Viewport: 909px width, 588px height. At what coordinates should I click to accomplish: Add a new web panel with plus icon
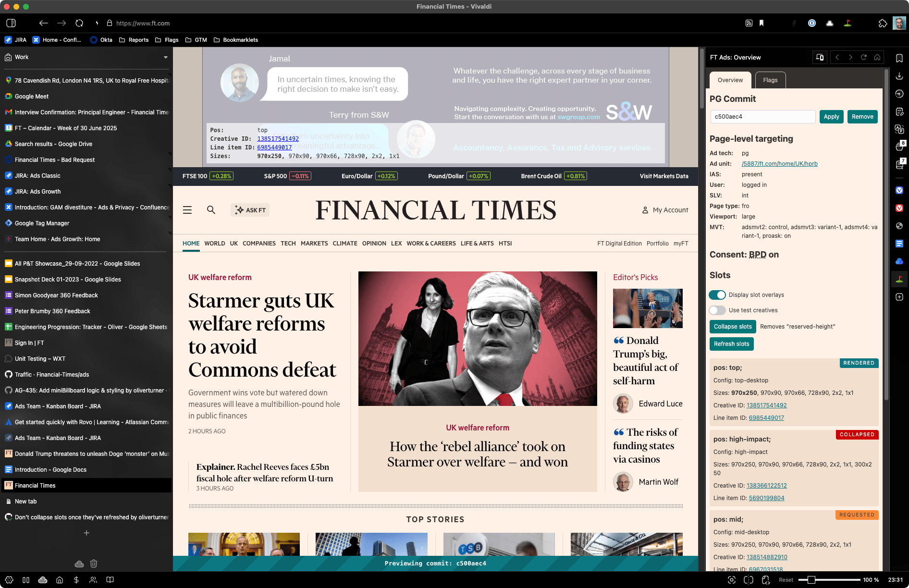tap(899, 297)
